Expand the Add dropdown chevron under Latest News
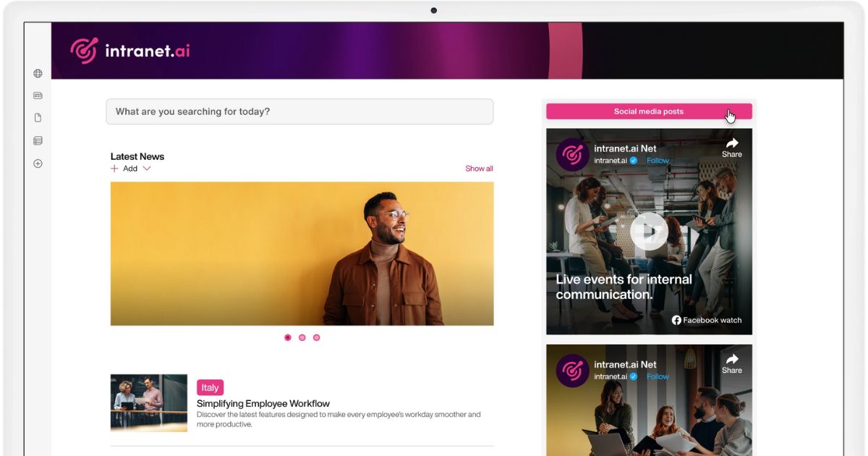868x456 pixels. pos(147,169)
